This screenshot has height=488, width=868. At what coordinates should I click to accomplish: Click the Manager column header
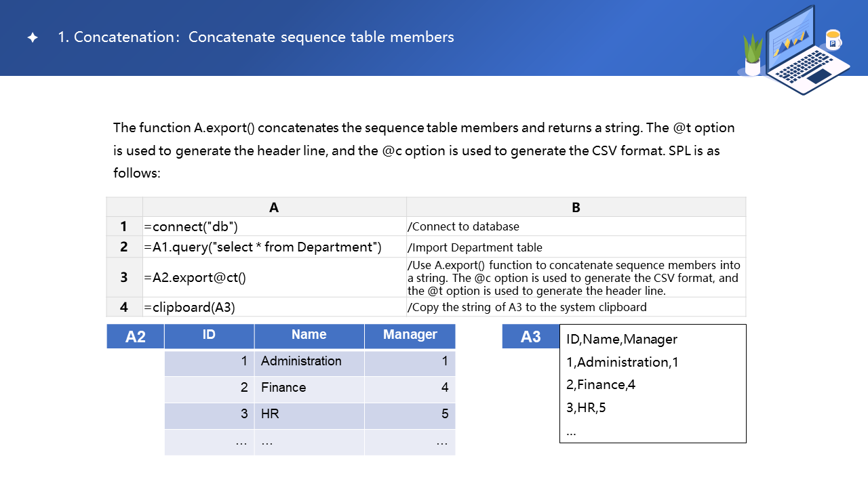click(x=410, y=335)
